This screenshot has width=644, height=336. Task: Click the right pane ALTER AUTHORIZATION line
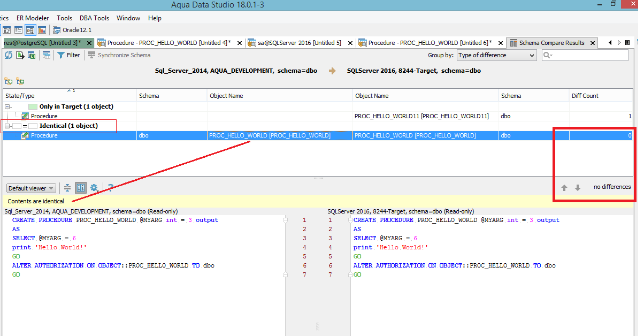coord(454,265)
